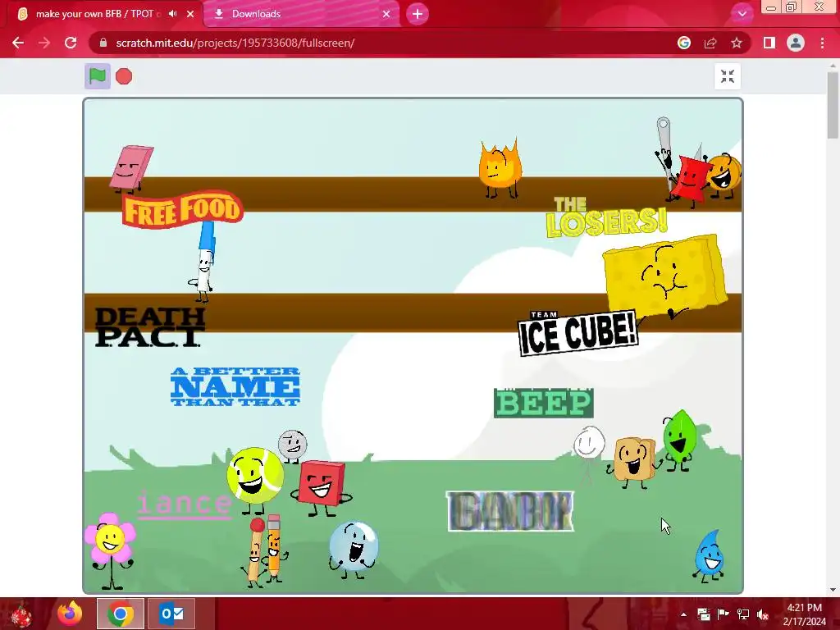This screenshot has width=840, height=630.
Task: Select the blue Teardrop character
Action: 710,555
